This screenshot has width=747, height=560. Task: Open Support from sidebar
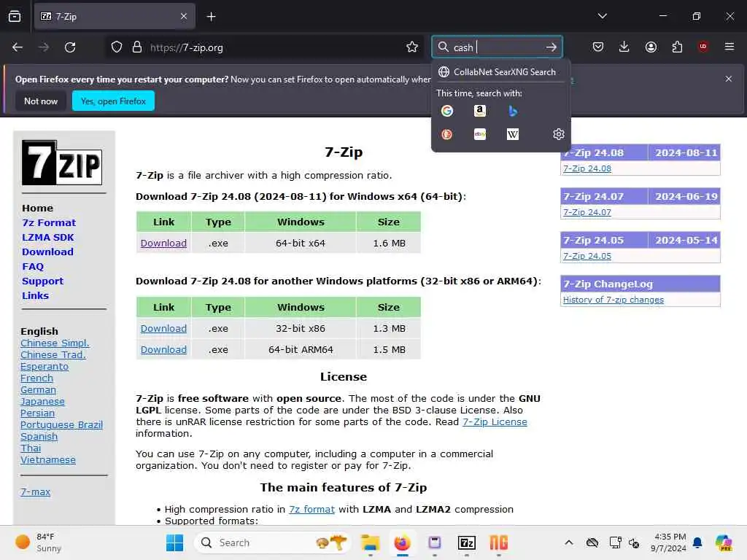(43, 281)
